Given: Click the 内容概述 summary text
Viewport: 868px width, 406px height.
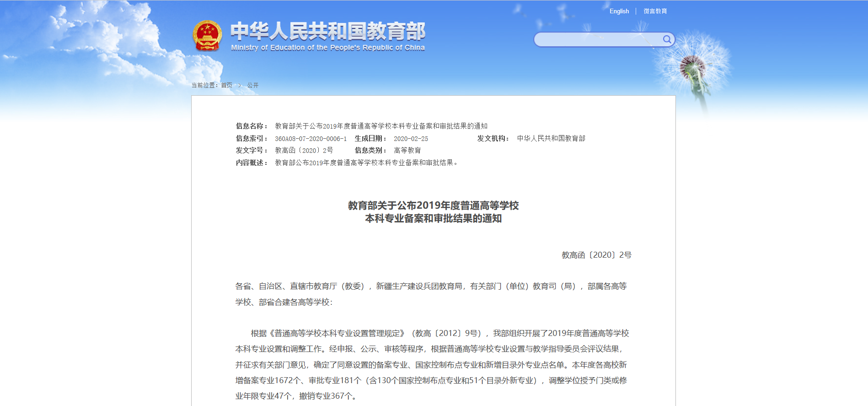Looking at the screenshot, I should tap(366, 162).
